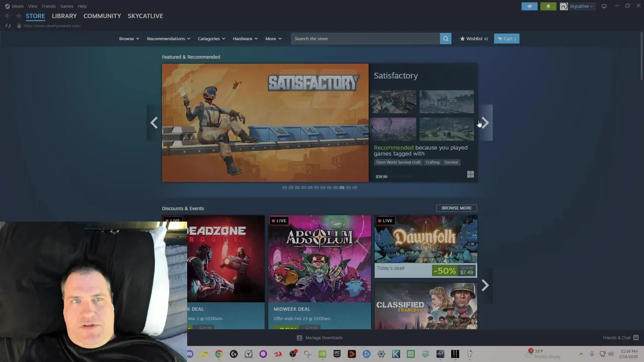Image resolution: width=644 pixels, height=362 pixels.
Task: Click in the Search the store field
Action: point(365,39)
